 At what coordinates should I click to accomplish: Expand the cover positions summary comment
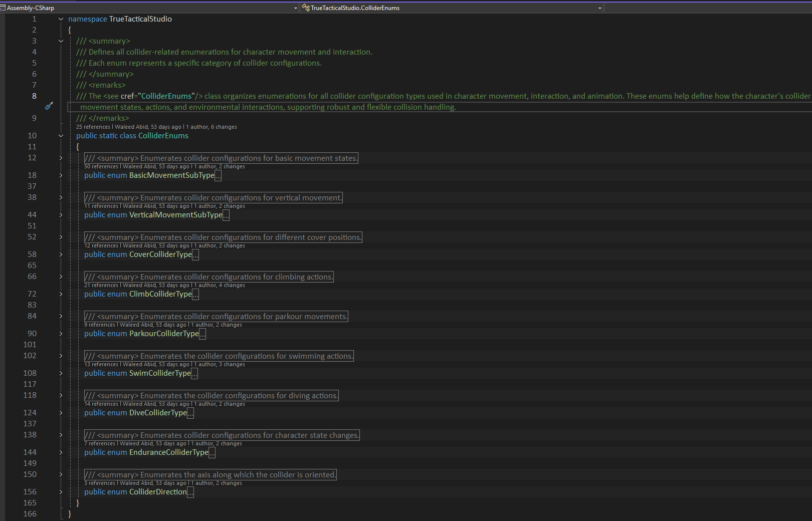coord(61,237)
